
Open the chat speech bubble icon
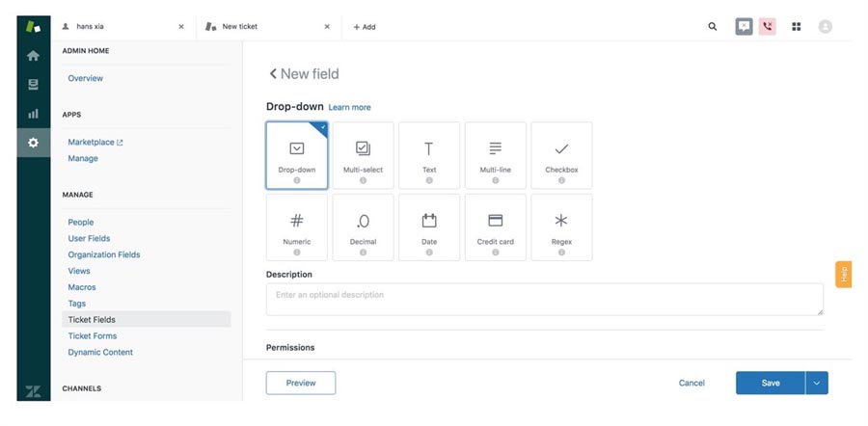pos(744,27)
